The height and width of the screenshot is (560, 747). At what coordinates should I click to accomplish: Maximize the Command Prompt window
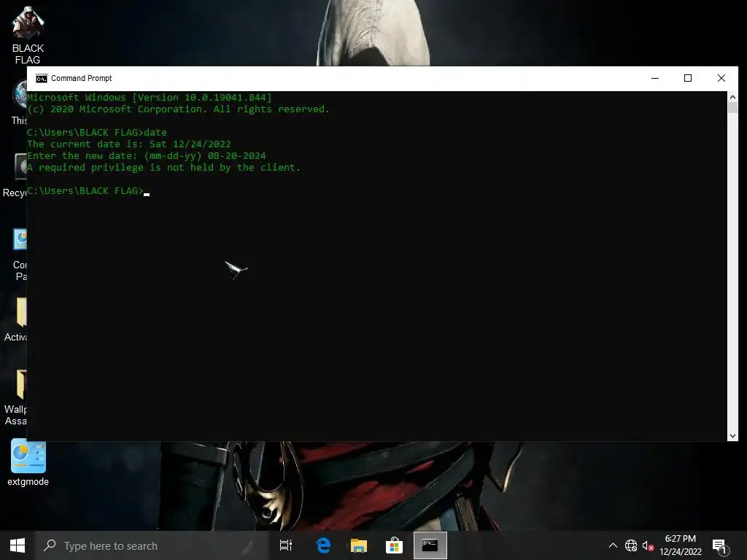click(687, 78)
